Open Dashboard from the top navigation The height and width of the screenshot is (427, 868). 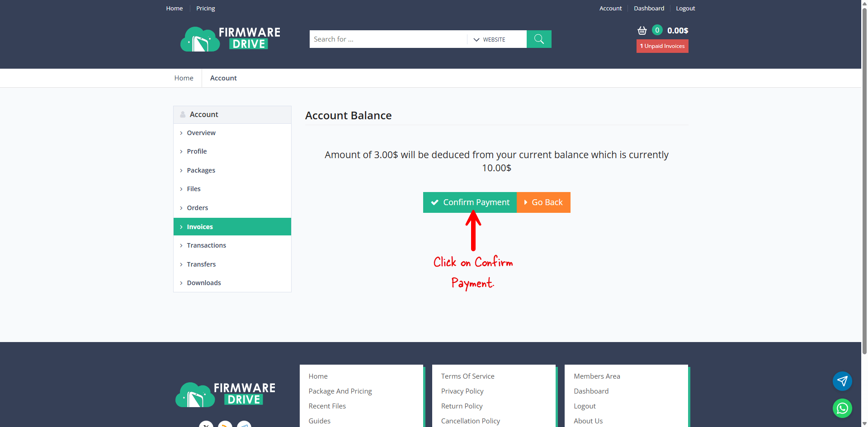649,9
